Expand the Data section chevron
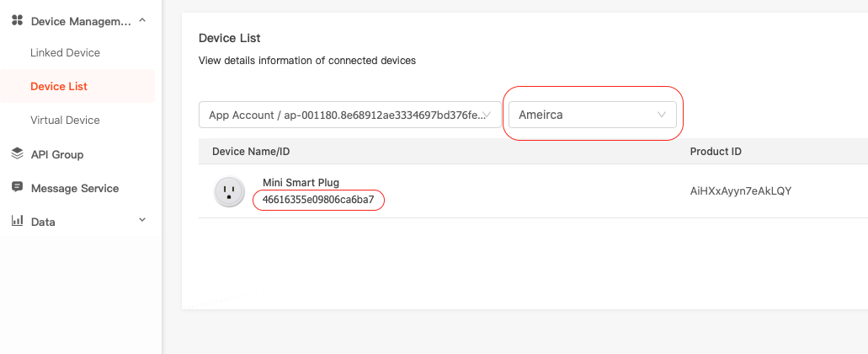868x354 pixels. pos(142,220)
